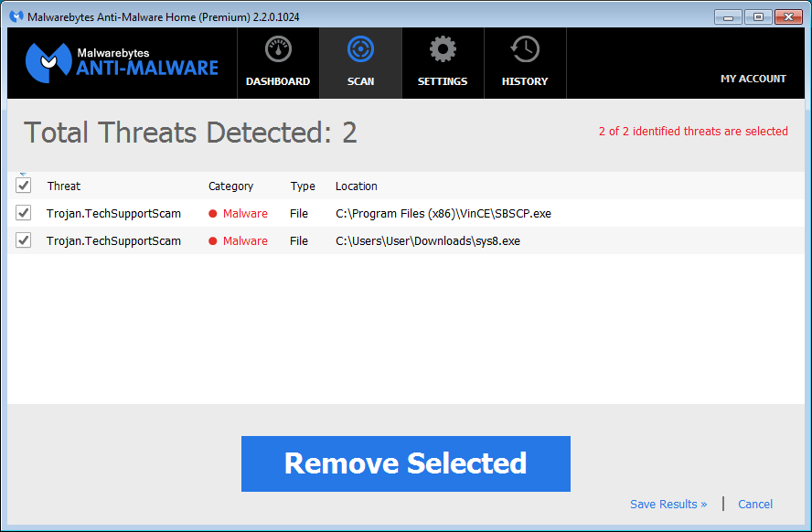Select the C:\Users\User\Downloads\sys8.exe row
This screenshot has height=532, width=812.
[427, 241]
